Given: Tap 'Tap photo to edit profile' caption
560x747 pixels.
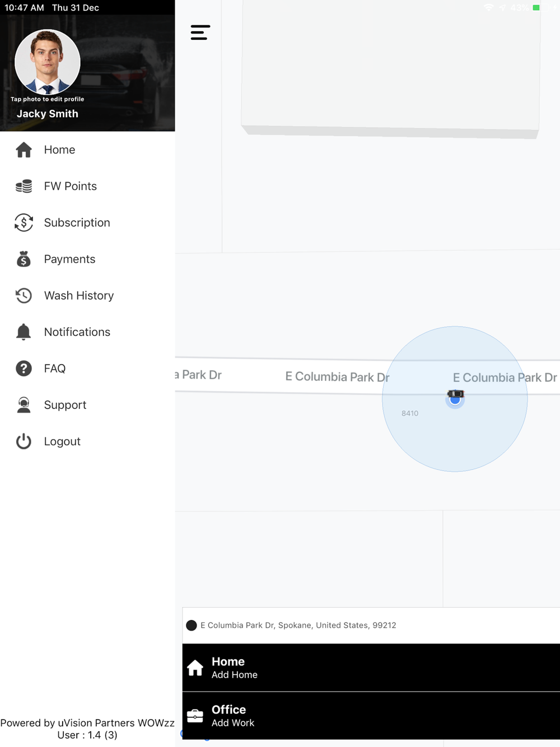Looking at the screenshot, I should click(x=48, y=99).
